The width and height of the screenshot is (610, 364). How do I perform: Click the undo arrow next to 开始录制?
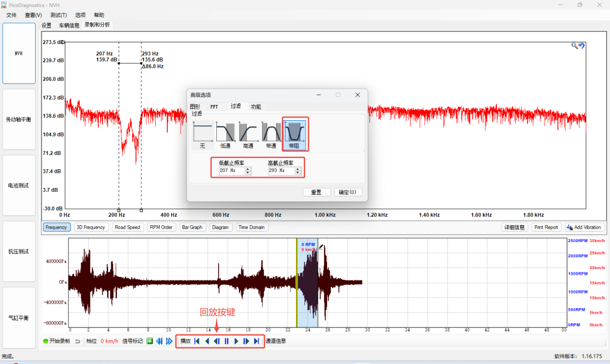77,341
